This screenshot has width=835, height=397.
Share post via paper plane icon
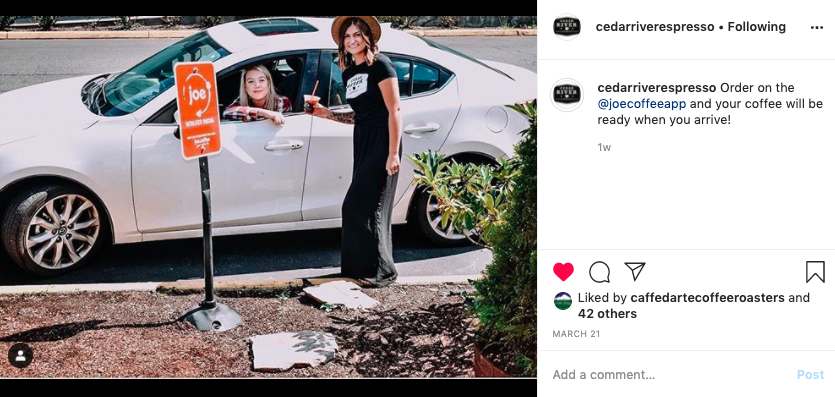point(635,271)
